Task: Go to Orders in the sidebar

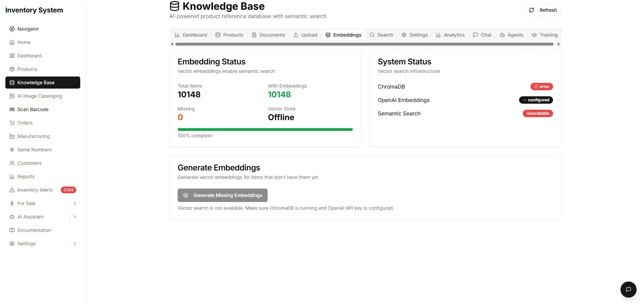Action: point(43,123)
